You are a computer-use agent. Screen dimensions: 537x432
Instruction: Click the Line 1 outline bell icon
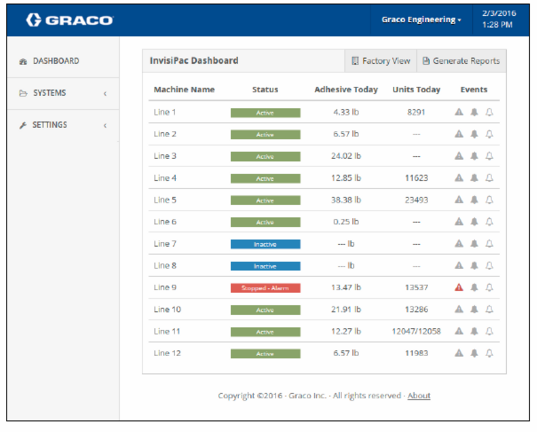point(489,112)
